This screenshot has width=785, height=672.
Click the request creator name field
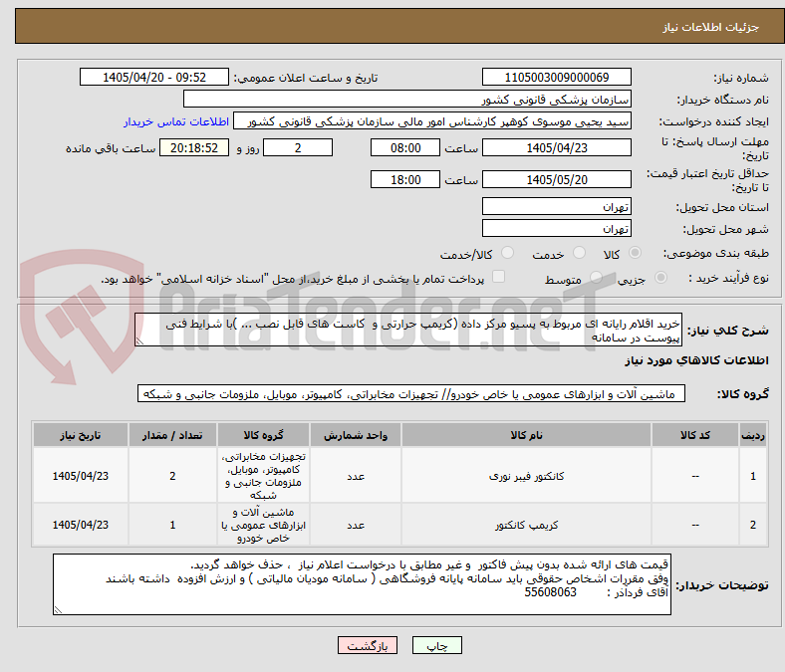coord(432,121)
